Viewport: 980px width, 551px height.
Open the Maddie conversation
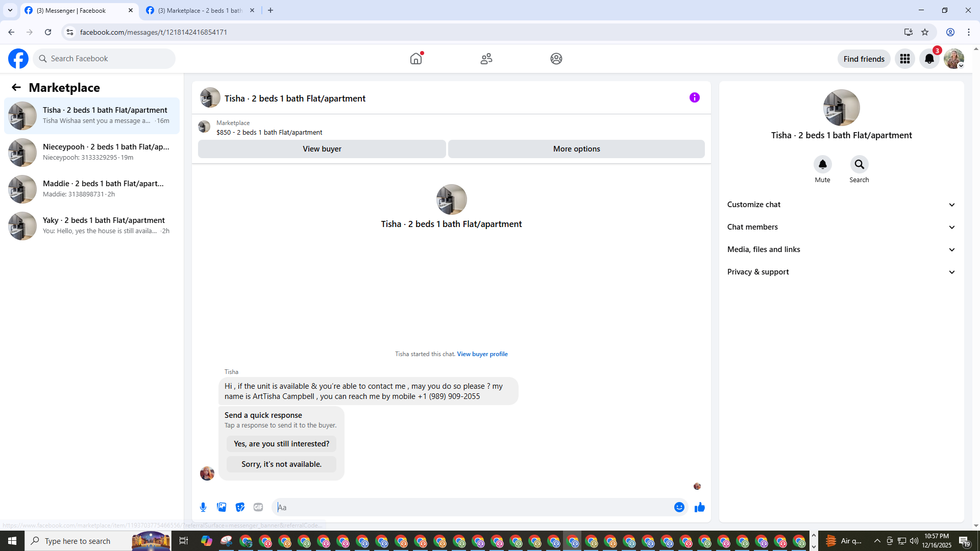(92, 189)
